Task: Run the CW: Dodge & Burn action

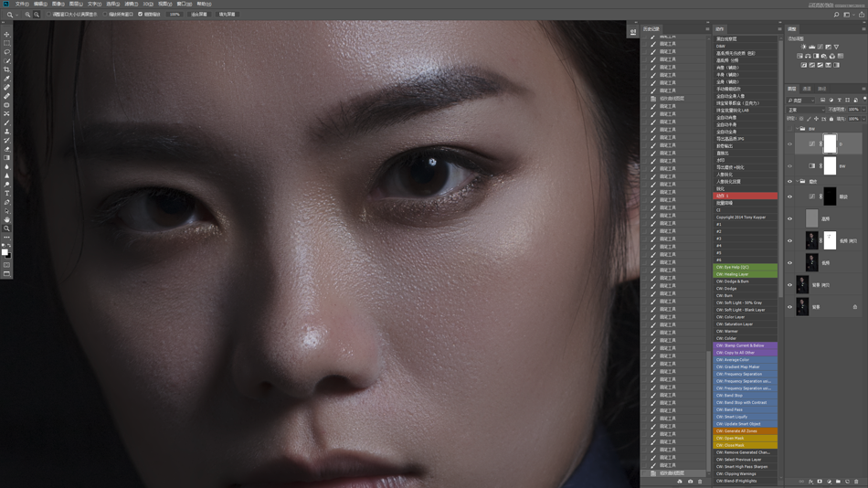Action: (745, 281)
